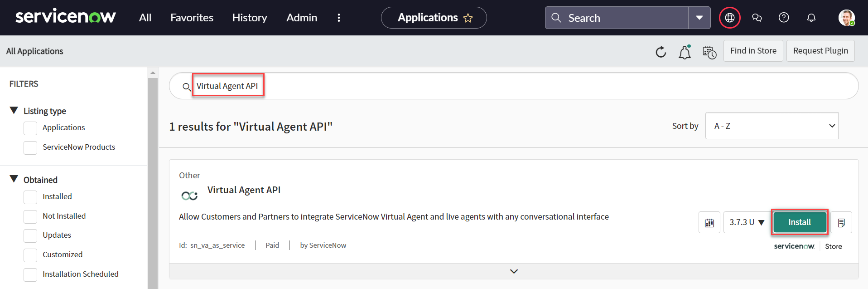Tick the ServiceNow Products checkbox

[x=30, y=147]
